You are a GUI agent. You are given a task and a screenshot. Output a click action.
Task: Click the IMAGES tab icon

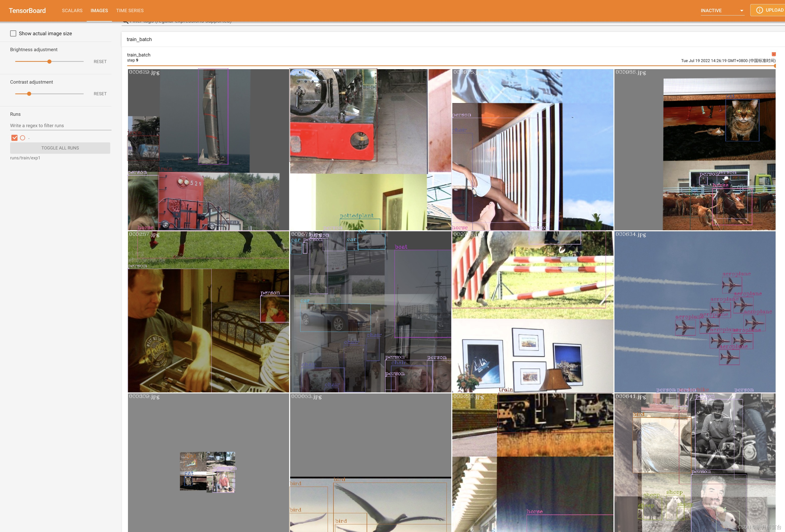(x=99, y=10)
